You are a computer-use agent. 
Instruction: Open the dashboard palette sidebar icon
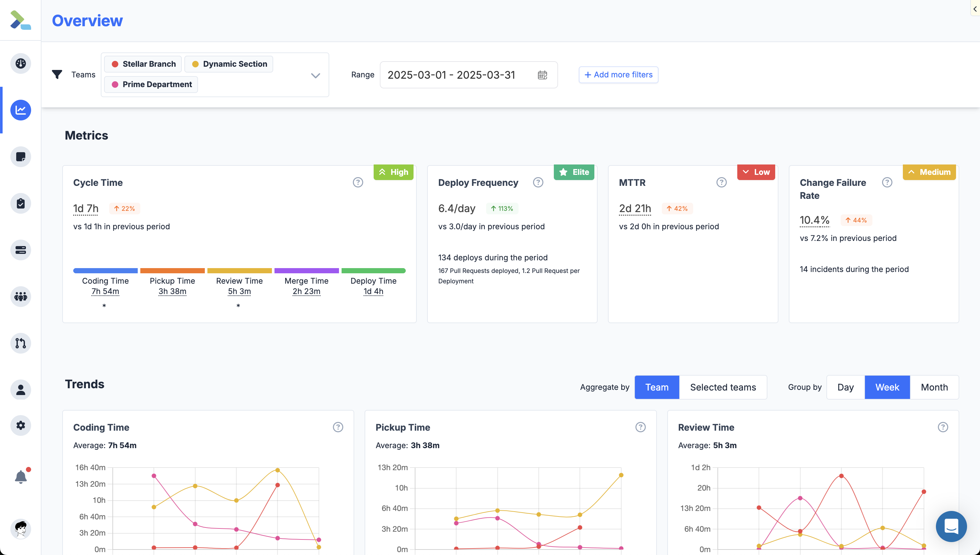[x=21, y=63]
